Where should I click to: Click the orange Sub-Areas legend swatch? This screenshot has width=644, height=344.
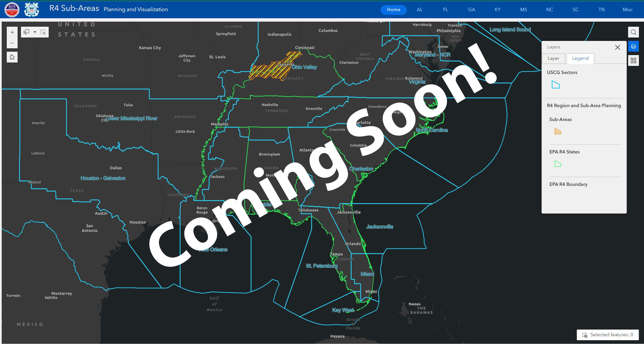558,131
